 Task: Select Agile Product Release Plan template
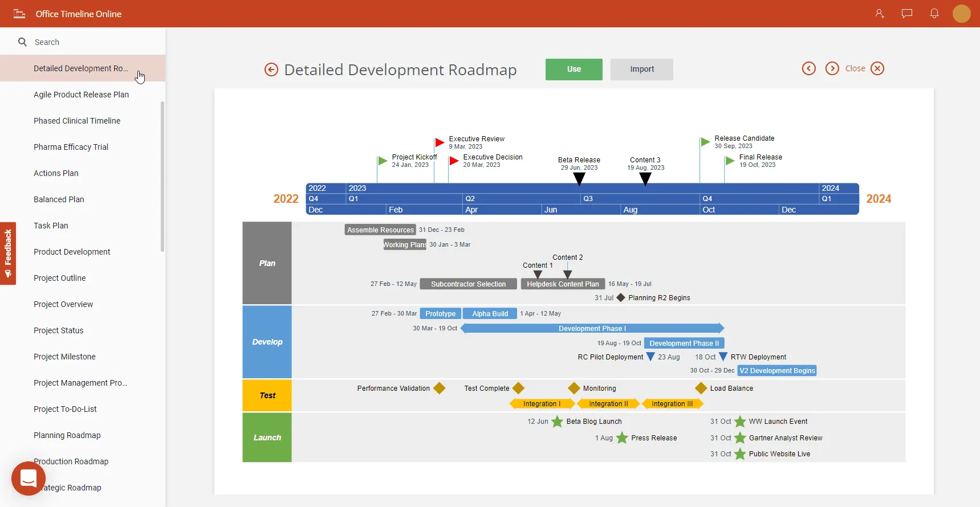pyautogui.click(x=81, y=95)
